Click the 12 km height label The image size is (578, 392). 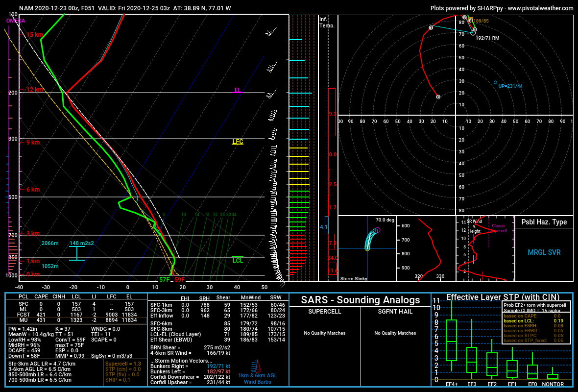coord(35,90)
